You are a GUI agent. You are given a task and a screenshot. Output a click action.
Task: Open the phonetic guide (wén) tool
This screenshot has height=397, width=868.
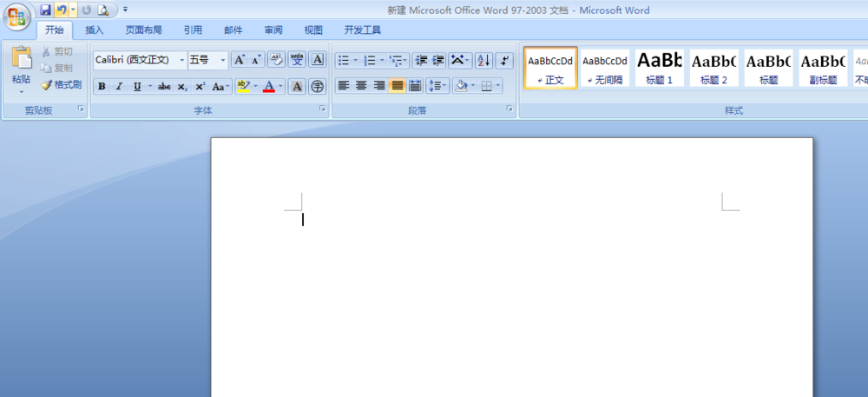[297, 59]
